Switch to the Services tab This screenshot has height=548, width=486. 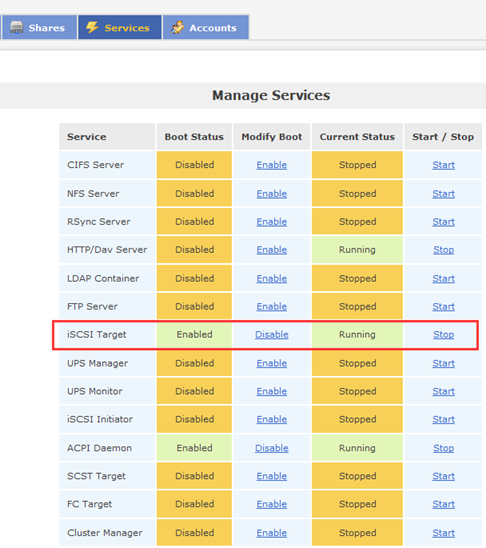[x=119, y=27]
